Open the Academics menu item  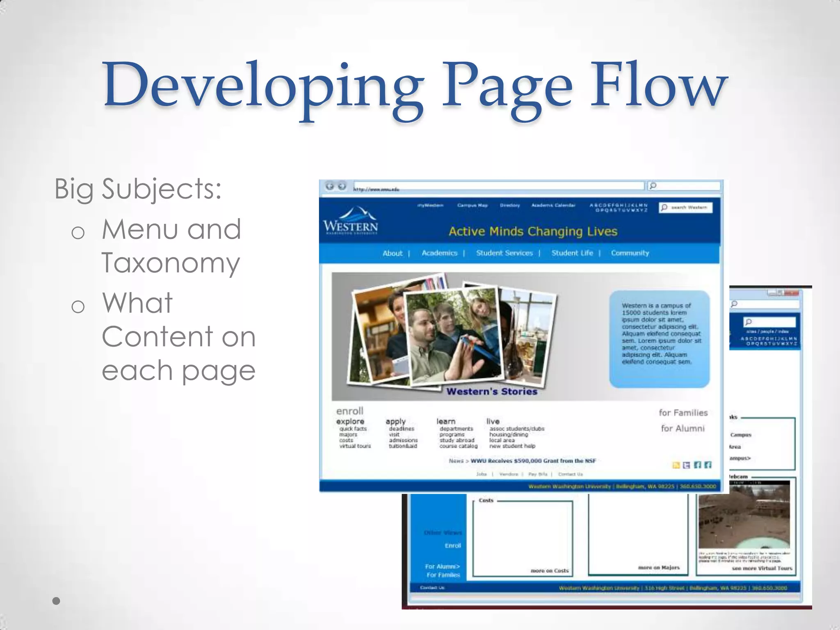(439, 253)
